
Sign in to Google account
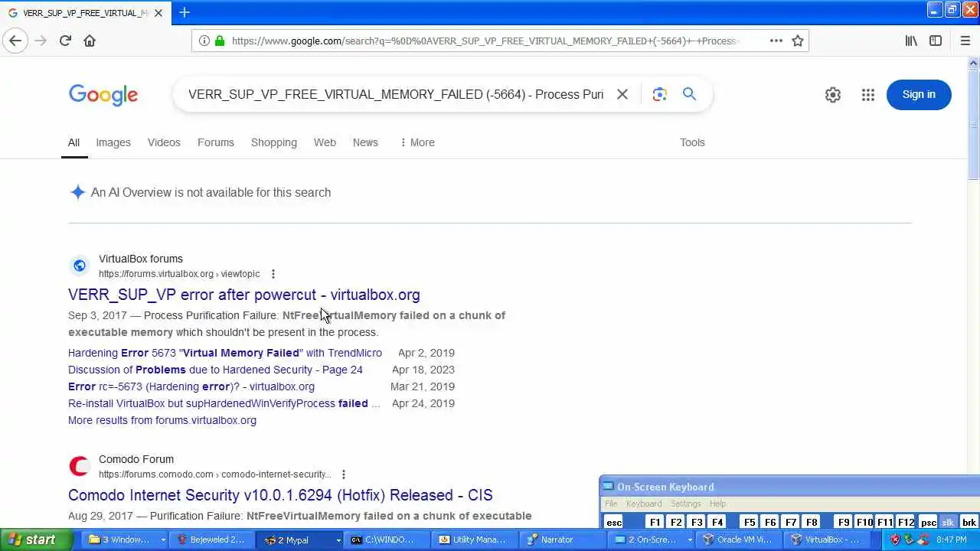919,95
